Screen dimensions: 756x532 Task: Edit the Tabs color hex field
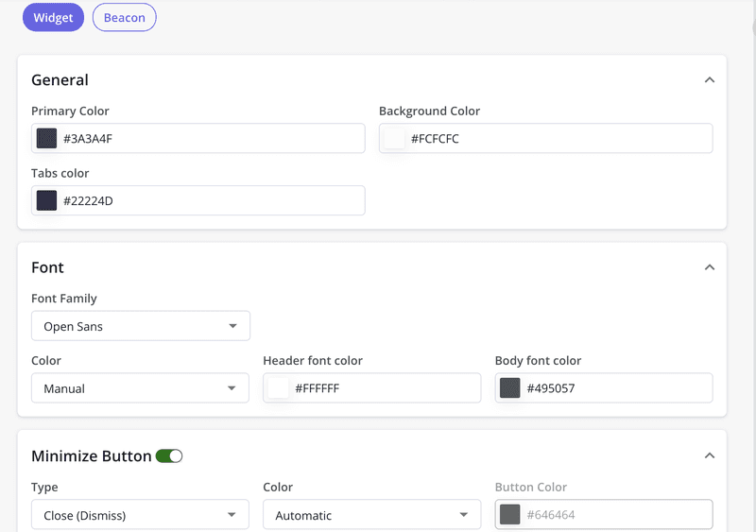pos(208,200)
